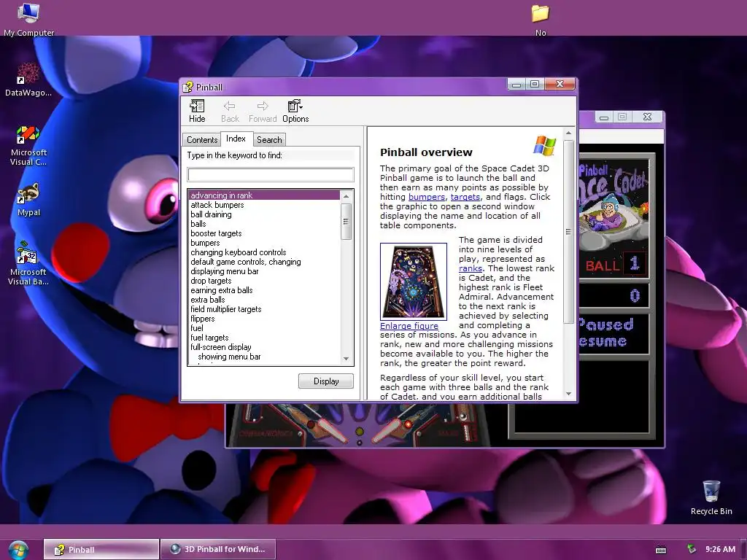Open Microsoft Visual Basic desktop shortcut

point(28,263)
